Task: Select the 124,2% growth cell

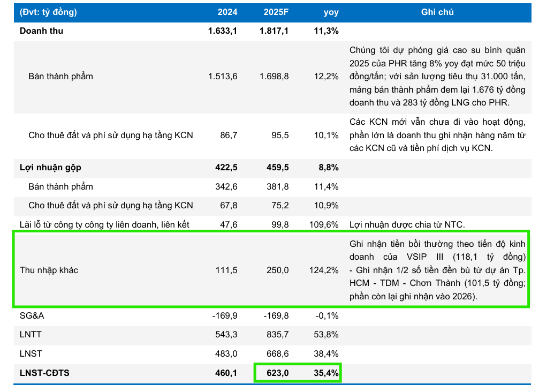Action: [324, 270]
